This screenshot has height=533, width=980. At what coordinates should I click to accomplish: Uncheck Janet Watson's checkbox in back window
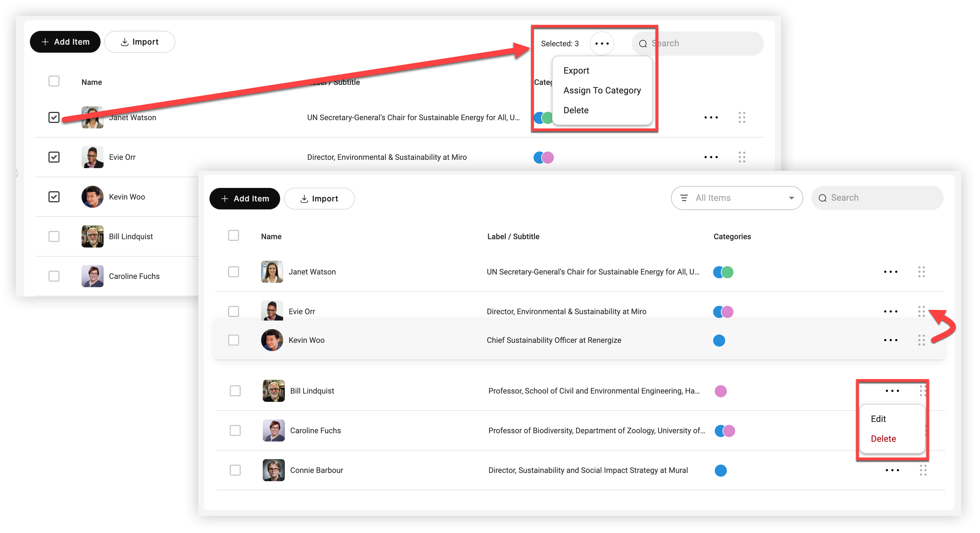(54, 117)
